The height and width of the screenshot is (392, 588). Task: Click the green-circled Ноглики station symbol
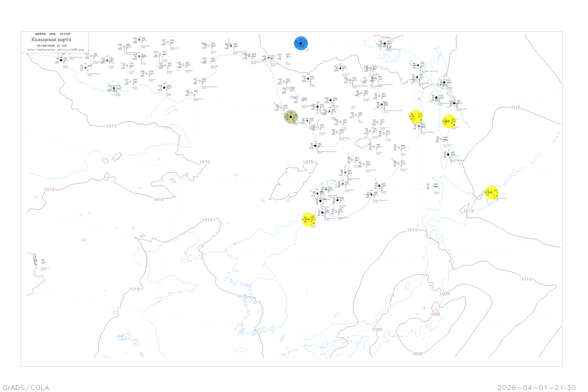[x=444, y=82]
